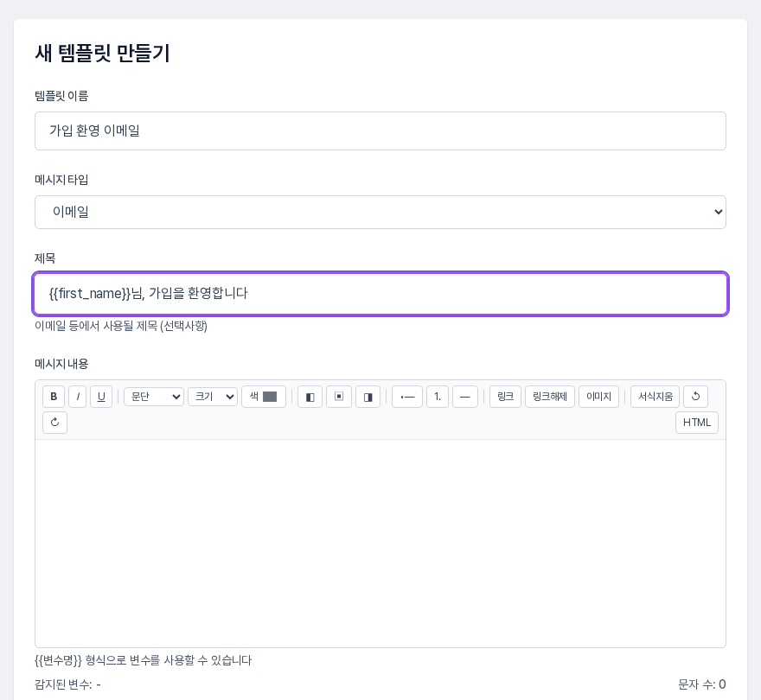Focus the 템플릿 이름 input field

[x=380, y=131]
